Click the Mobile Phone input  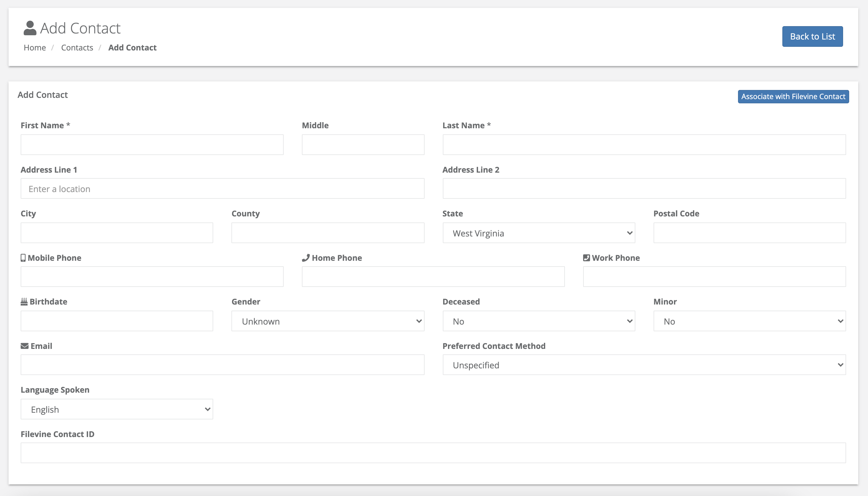tap(152, 277)
